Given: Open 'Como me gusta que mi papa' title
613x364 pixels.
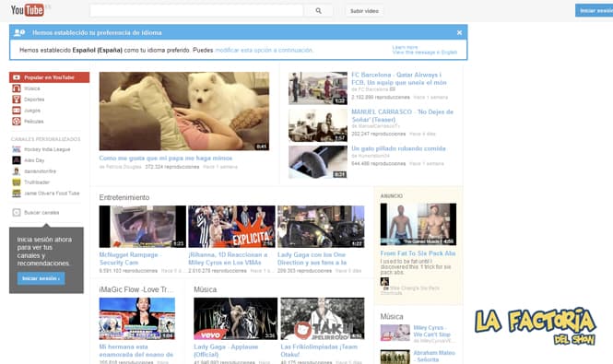Looking at the screenshot, I should [x=166, y=158].
